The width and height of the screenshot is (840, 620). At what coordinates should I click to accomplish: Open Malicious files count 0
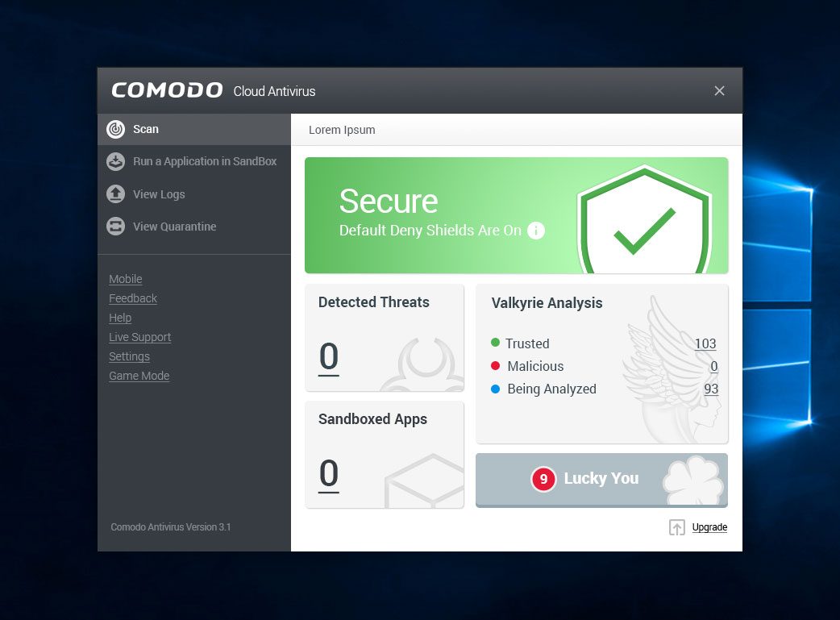(713, 367)
